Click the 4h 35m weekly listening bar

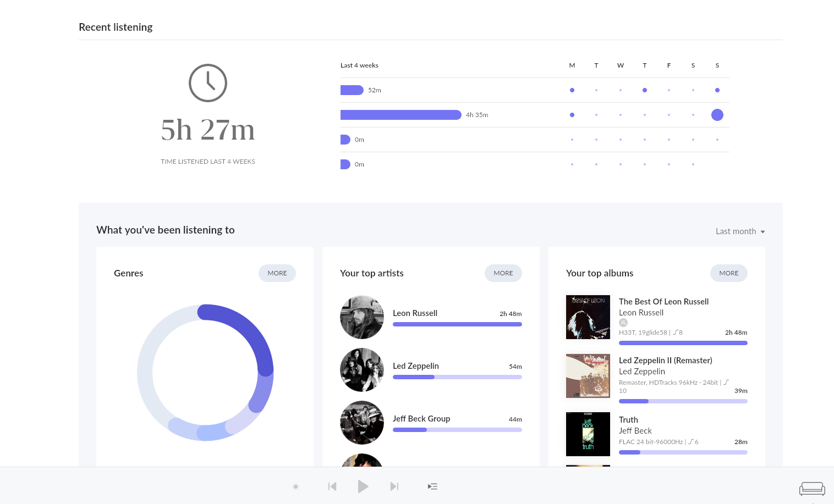[401, 115]
